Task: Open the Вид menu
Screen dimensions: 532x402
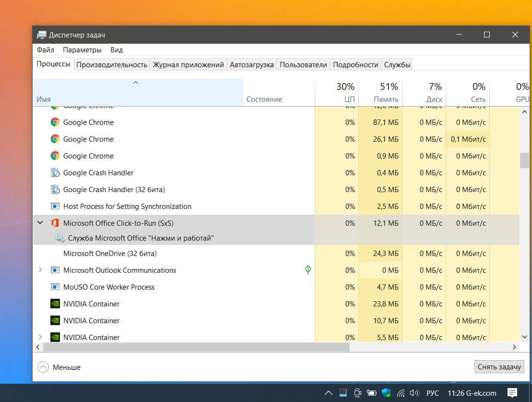Action: tap(117, 49)
